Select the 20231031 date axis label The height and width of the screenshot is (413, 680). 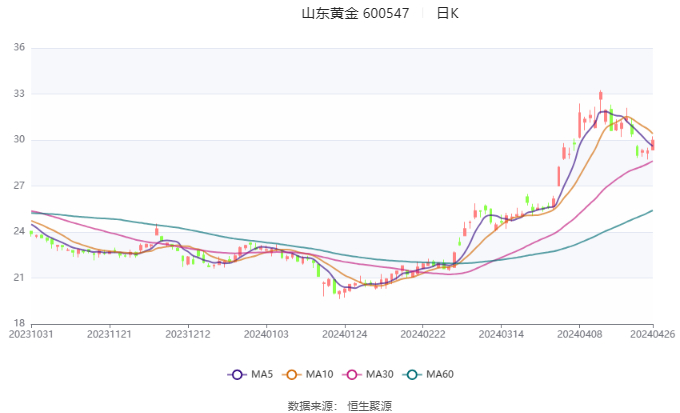pos(32,333)
